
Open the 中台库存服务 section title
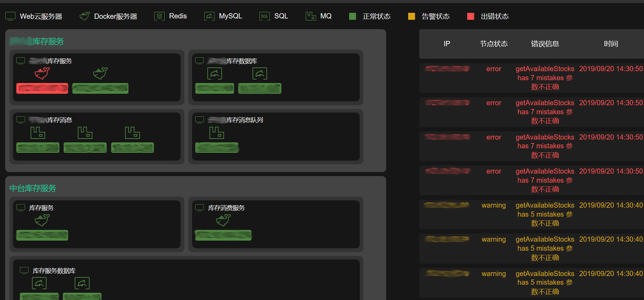tap(33, 188)
